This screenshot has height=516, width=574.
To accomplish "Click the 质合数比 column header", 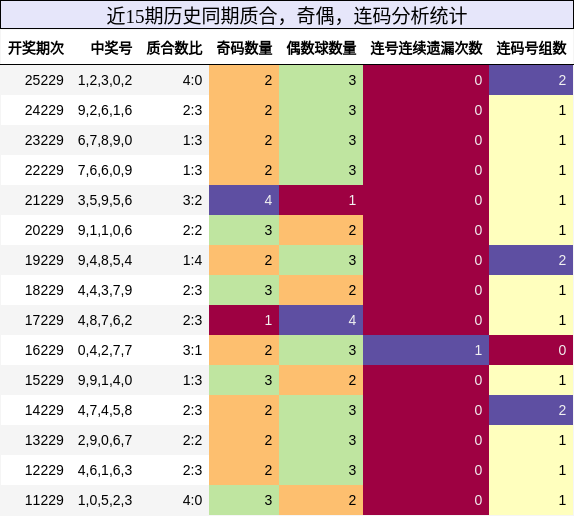I will (x=174, y=48).
